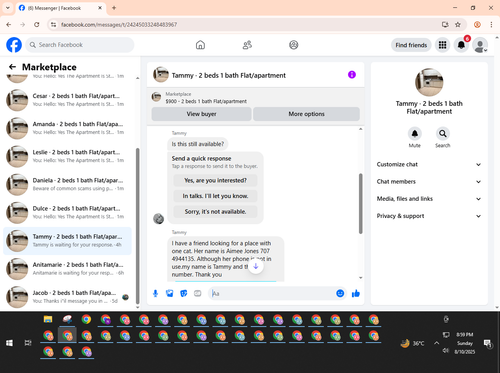Click the Marketplace listing thumbnail in header

click(156, 97)
